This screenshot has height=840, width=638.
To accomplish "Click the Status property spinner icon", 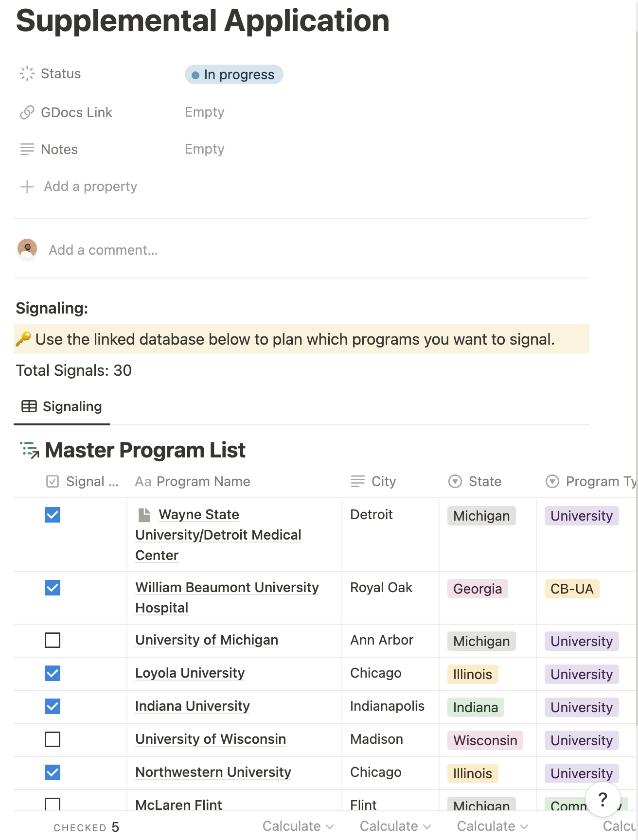I will 27,74.
